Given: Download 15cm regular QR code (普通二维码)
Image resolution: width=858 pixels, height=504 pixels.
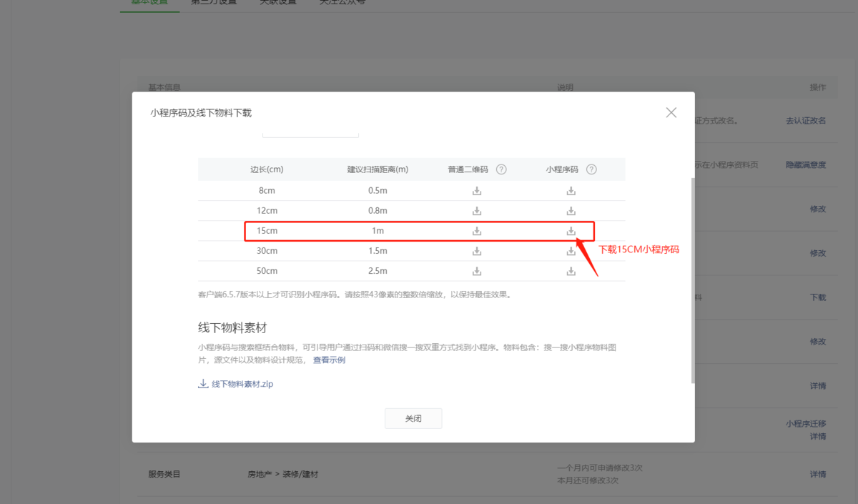Looking at the screenshot, I should 477,231.
